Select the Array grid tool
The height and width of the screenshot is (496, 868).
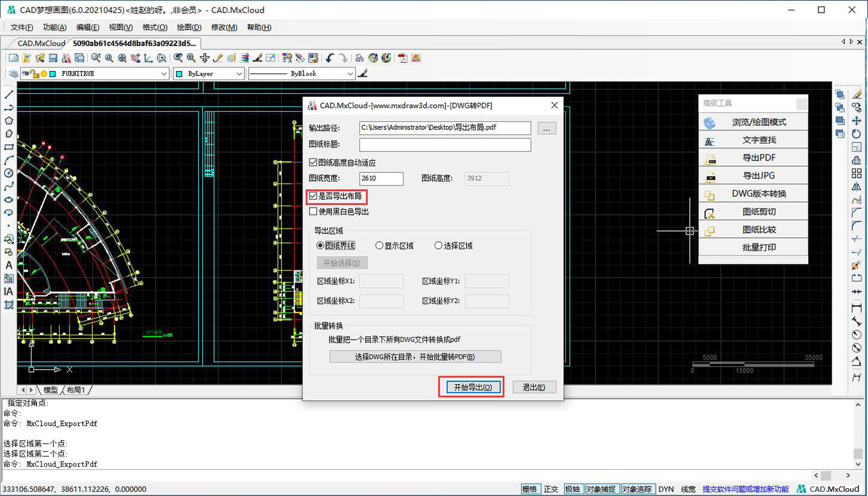[x=857, y=174]
